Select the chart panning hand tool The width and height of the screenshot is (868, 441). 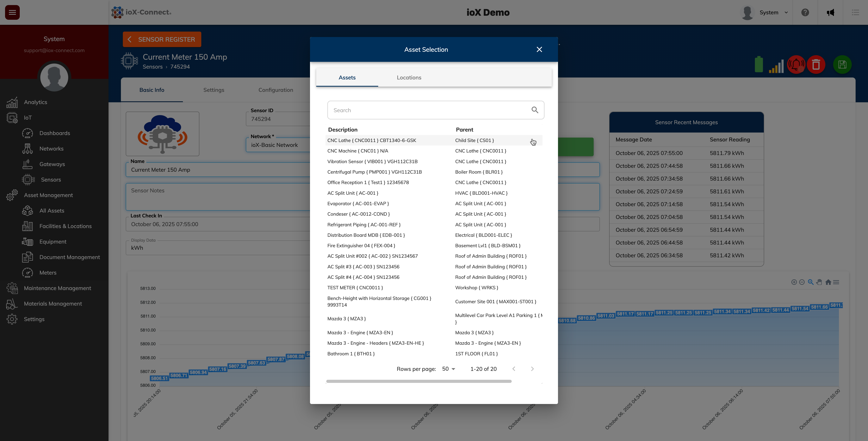[819, 282]
